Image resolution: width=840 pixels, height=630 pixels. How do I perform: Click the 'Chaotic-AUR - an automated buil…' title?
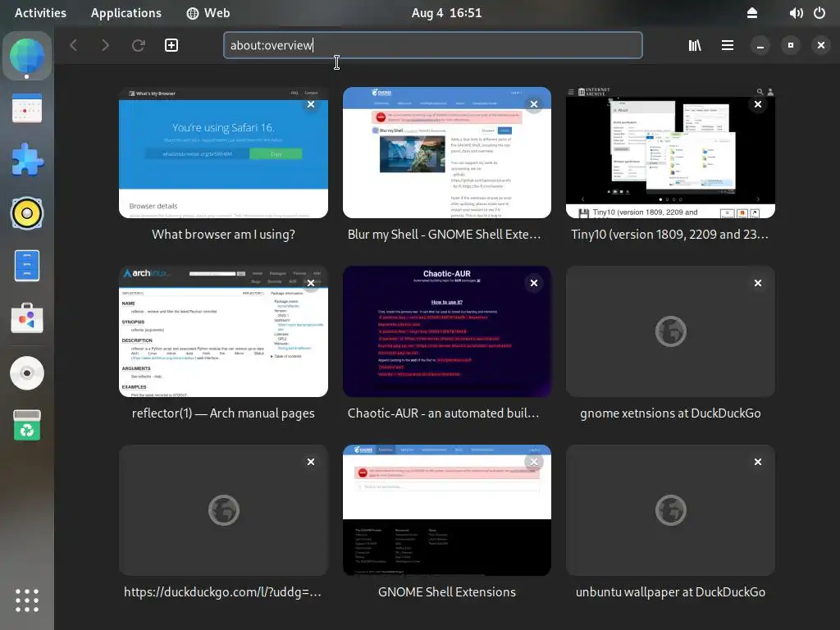(x=444, y=413)
